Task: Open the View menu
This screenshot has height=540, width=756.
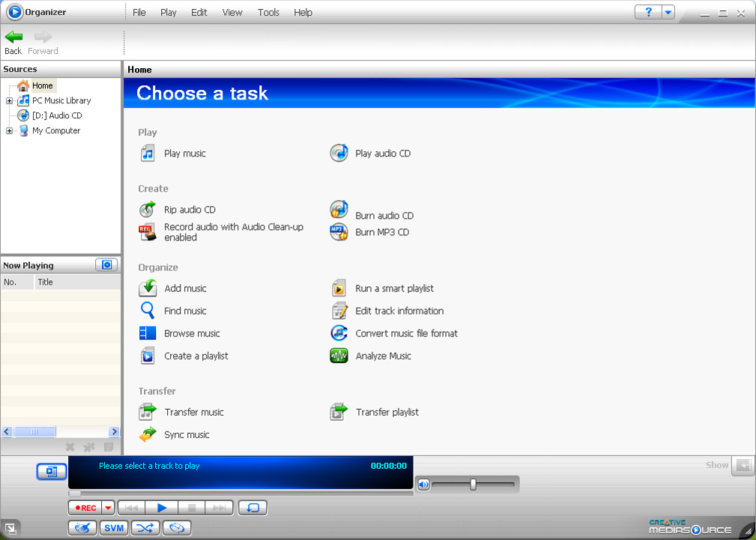Action: [x=232, y=13]
